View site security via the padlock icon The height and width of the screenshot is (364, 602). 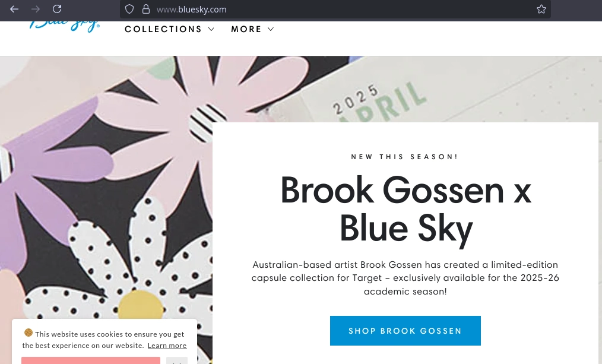(146, 10)
